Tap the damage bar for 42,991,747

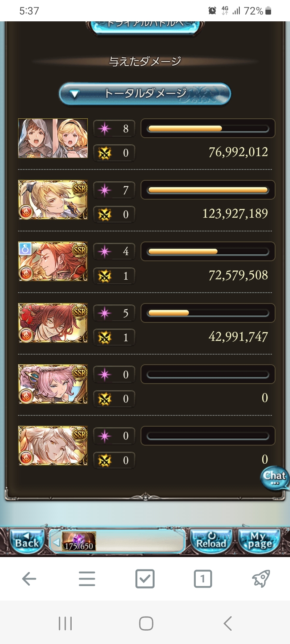tap(208, 313)
